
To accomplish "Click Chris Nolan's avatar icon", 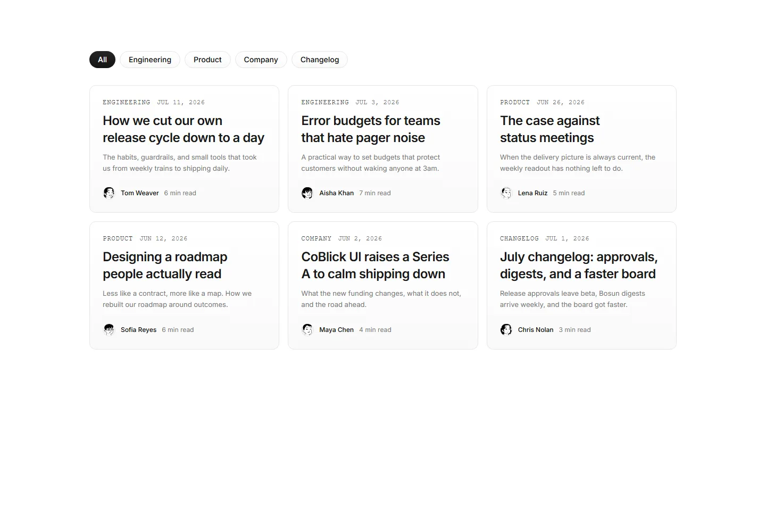I will (506, 330).
